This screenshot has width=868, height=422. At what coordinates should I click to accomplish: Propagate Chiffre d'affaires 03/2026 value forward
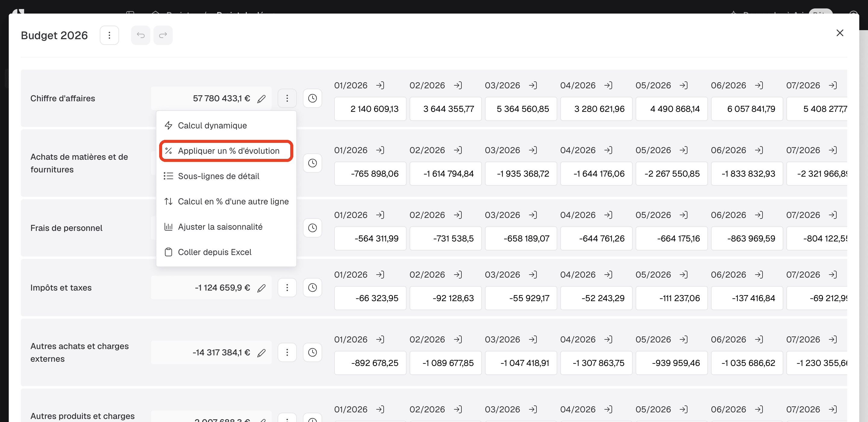pyautogui.click(x=533, y=85)
